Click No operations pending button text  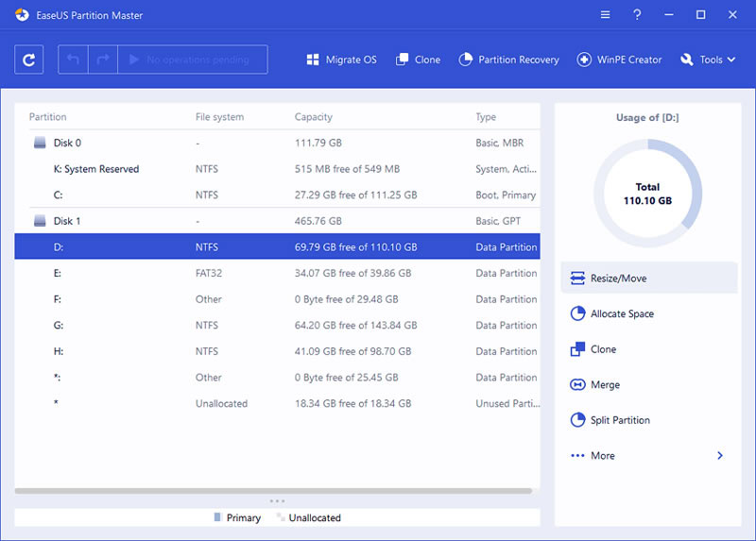(x=198, y=59)
